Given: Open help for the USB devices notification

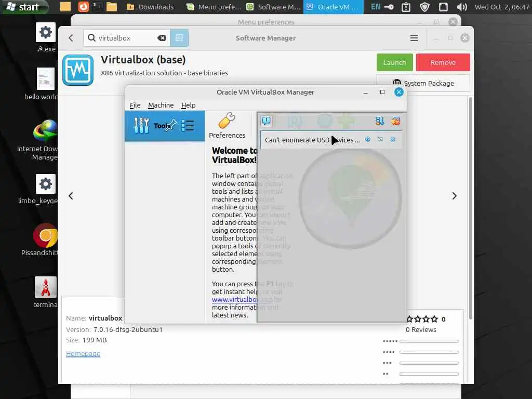Looking at the screenshot, I should (367, 139).
